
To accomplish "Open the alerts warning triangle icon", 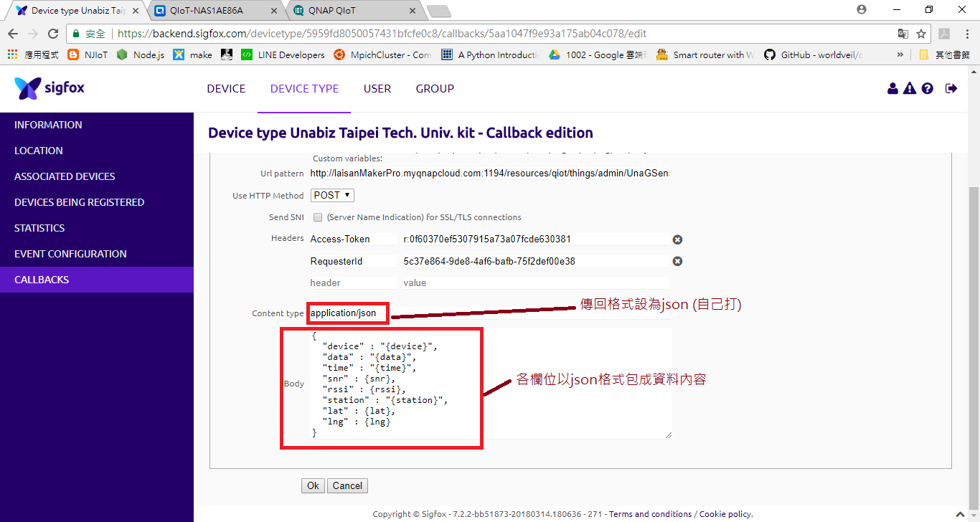I will click(910, 88).
